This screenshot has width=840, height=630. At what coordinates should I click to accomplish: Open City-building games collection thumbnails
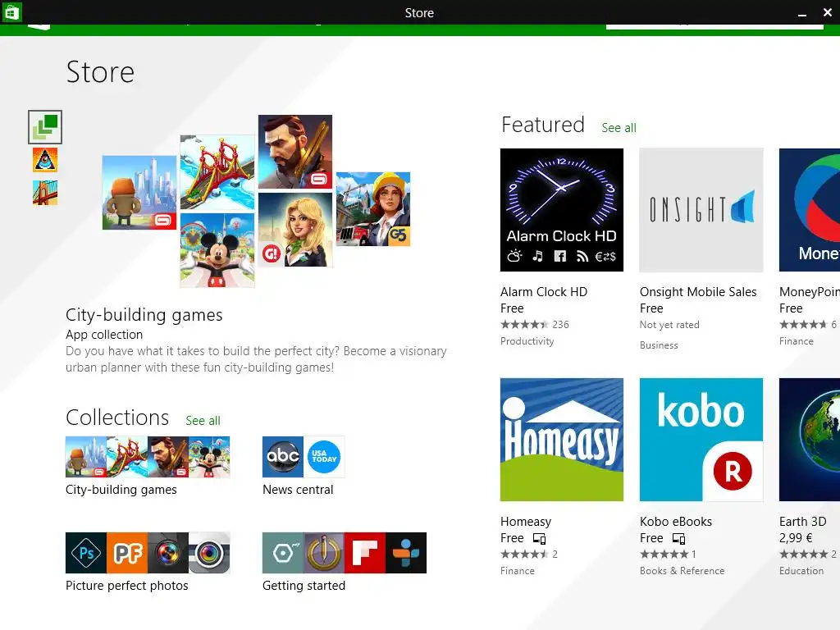[148, 457]
